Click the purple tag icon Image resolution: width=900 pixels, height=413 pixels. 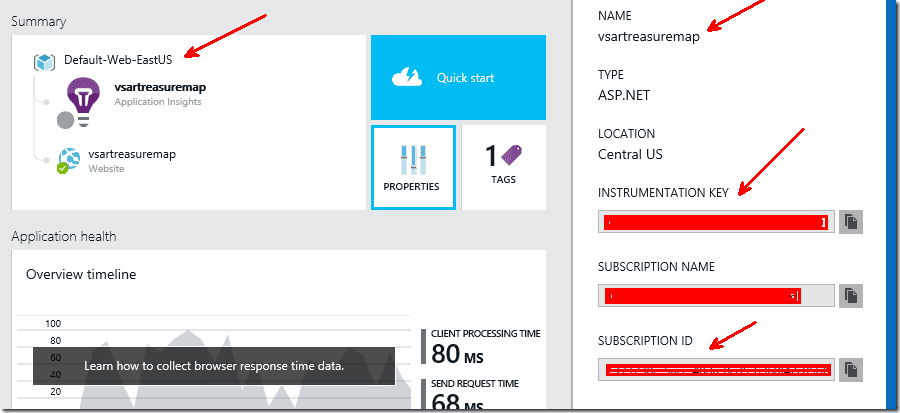[511, 155]
